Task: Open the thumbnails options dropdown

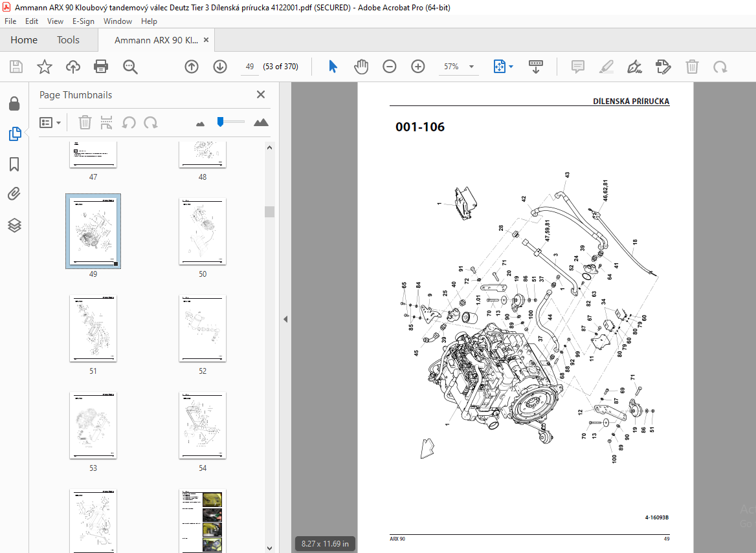Action: click(50, 122)
